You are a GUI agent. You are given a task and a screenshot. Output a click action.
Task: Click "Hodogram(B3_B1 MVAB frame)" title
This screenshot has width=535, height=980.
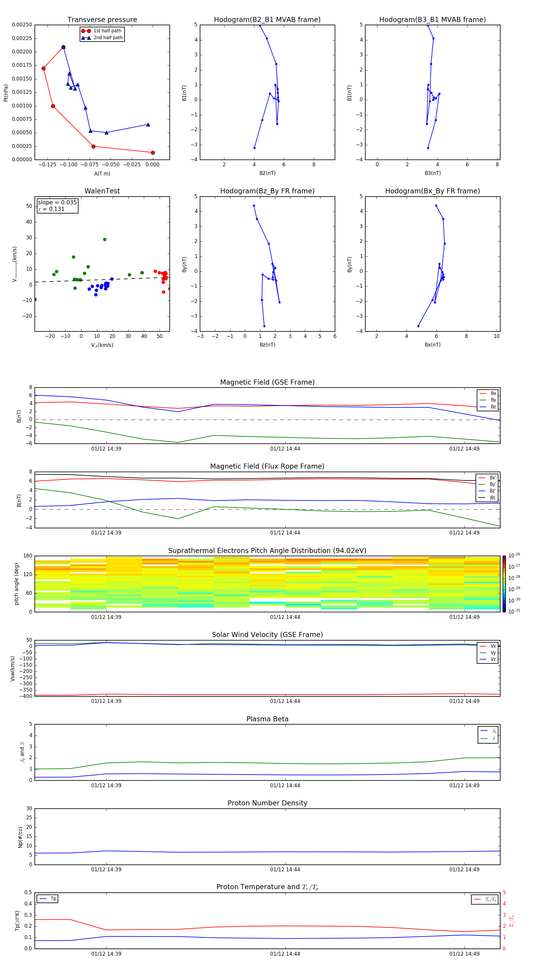[x=432, y=19]
